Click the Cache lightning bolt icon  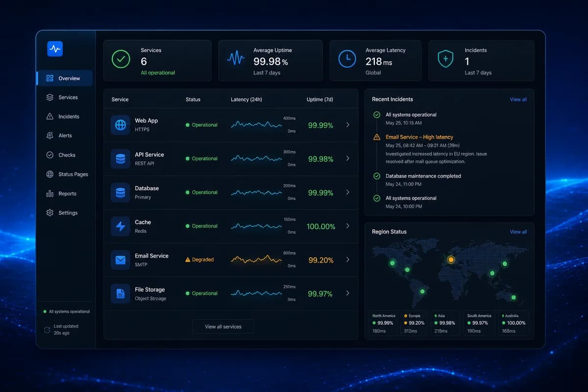coord(121,226)
